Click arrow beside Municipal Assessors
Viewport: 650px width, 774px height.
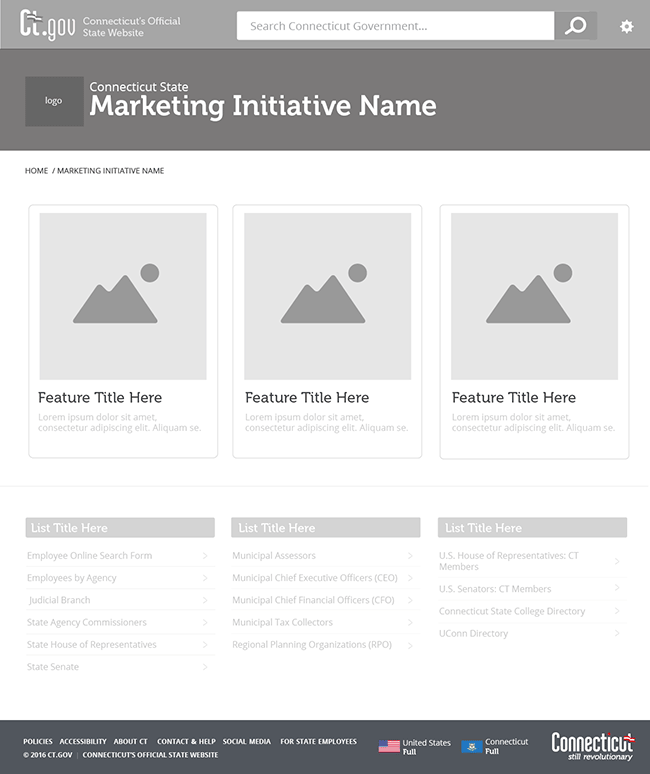point(410,556)
